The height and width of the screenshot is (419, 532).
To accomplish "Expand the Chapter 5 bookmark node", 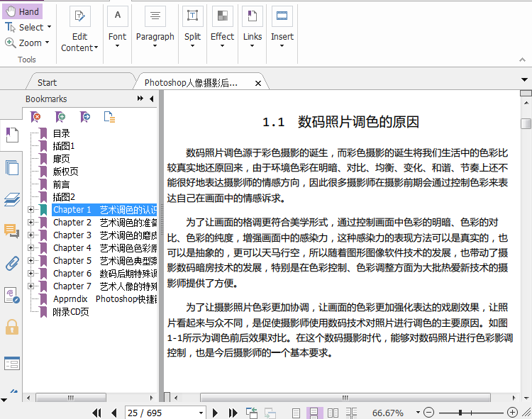I will pyautogui.click(x=31, y=261).
